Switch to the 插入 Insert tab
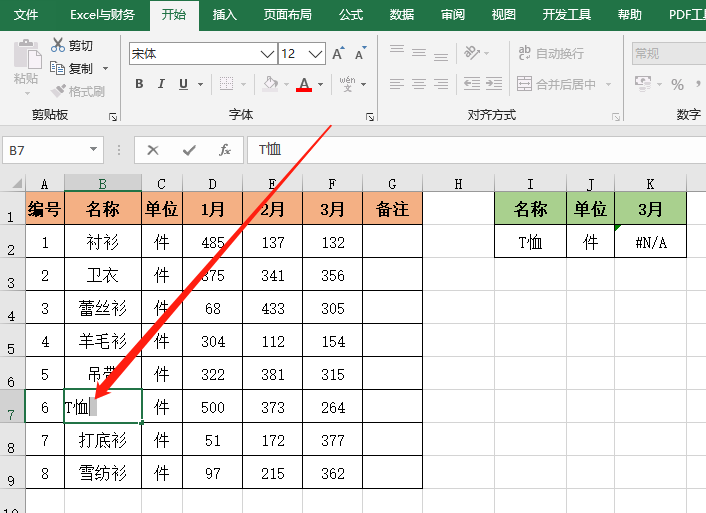The width and height of the screenshot is (706, 513). tap(224, 15)
